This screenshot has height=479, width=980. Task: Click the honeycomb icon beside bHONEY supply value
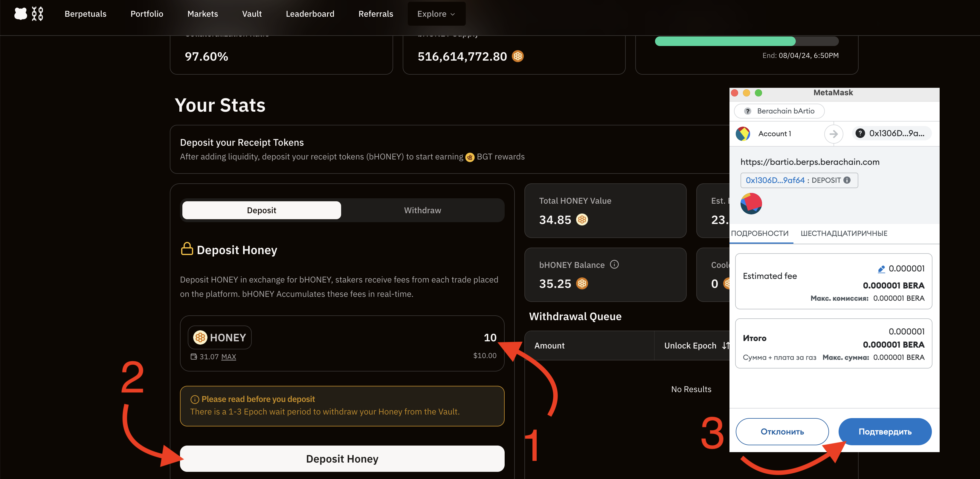pos(518,56)
